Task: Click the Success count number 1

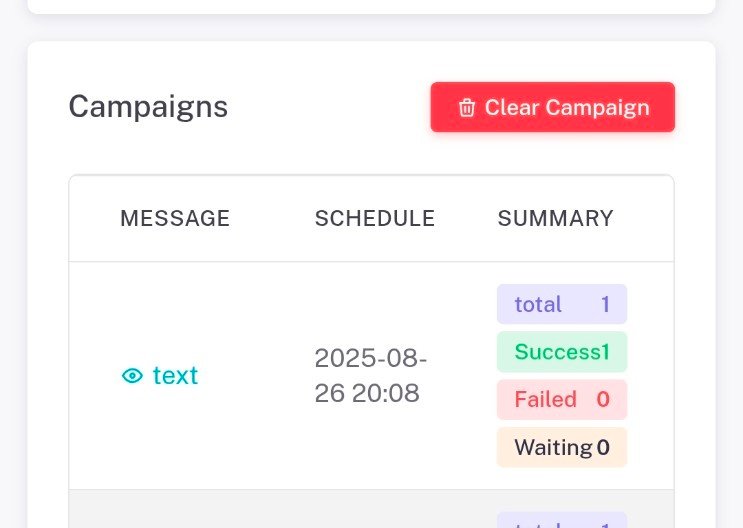Action: [605, 352]
